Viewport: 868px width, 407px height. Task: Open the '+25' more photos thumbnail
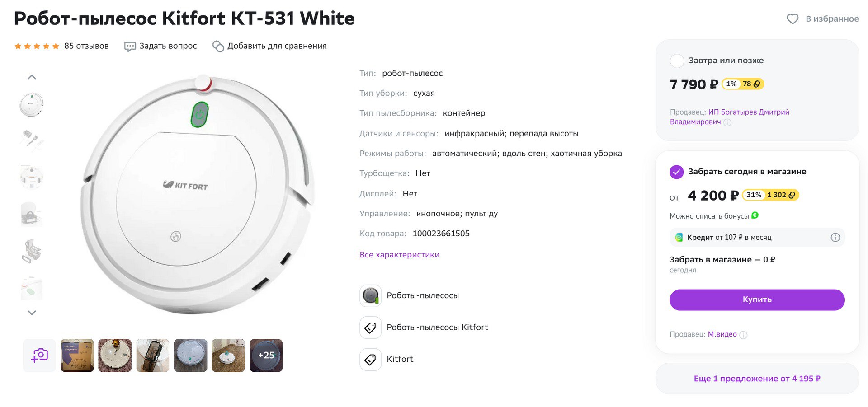(x=266, y=356)
